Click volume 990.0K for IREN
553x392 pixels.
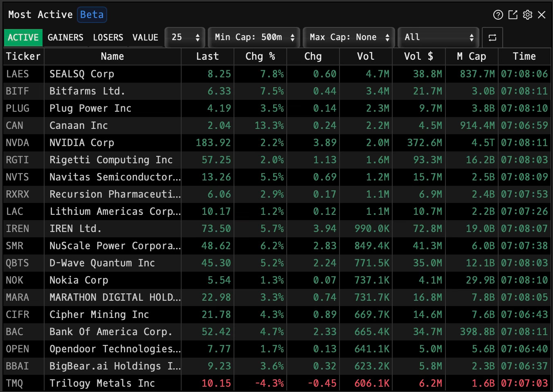click(372, 229)
